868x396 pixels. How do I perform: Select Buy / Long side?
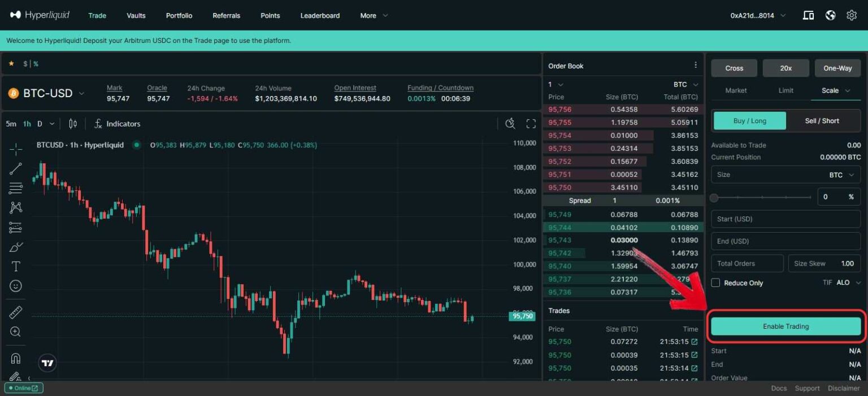tap(749, 121)
